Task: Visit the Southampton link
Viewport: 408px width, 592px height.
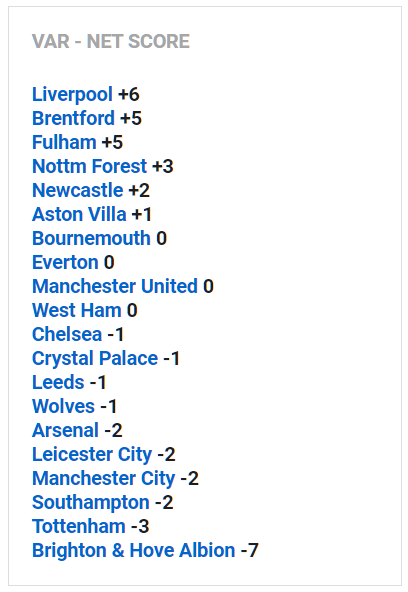Action: 91,503
